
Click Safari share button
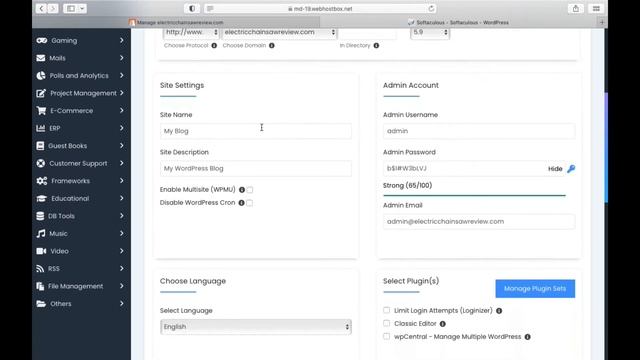point(576,8)
